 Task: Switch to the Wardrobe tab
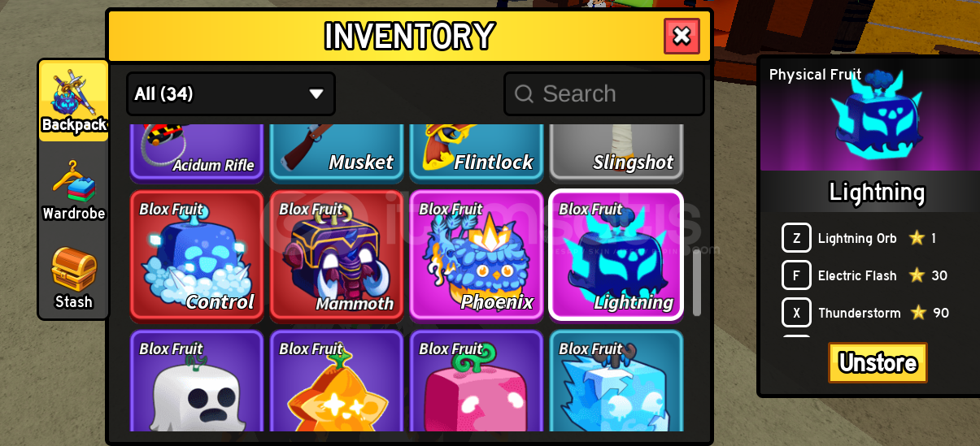coord(74,191)
